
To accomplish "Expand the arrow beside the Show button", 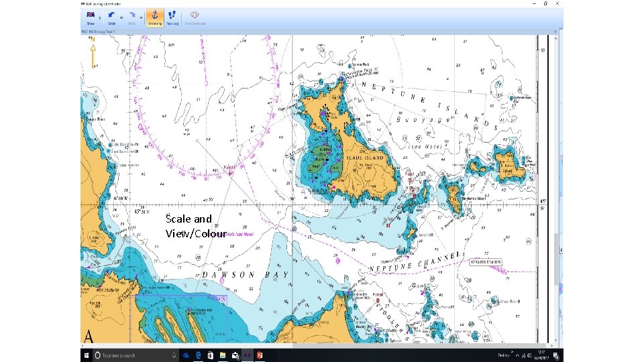I will (100, 18).
